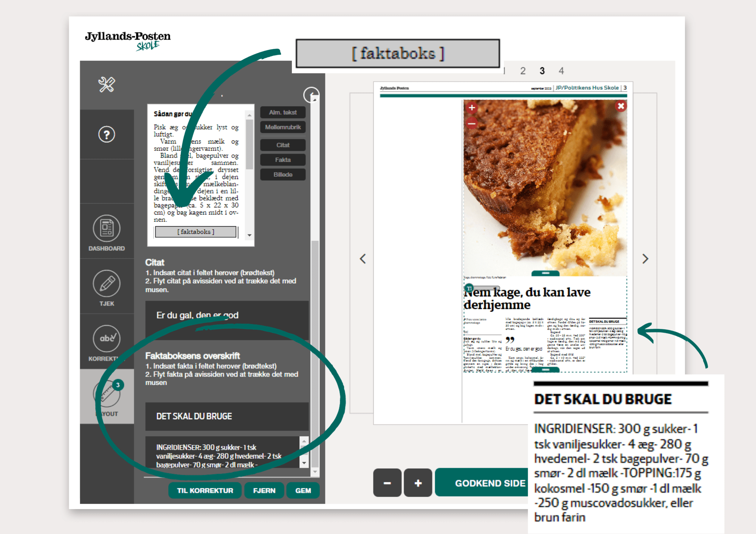Open the Dashboard sidebar icon
The width and height of the screenshot is (756, 534).
pyautogui.click(x=107, y=228)
